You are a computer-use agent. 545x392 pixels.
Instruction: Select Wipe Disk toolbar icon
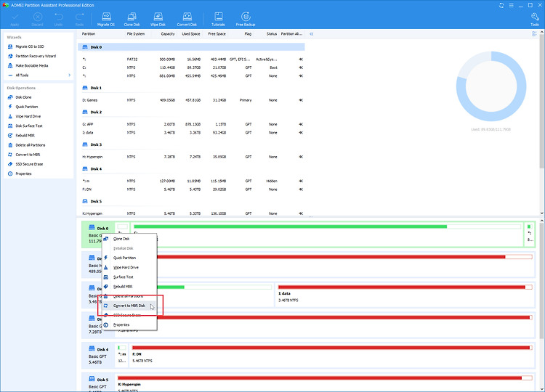pyautogui.click(x=158, y=20)
